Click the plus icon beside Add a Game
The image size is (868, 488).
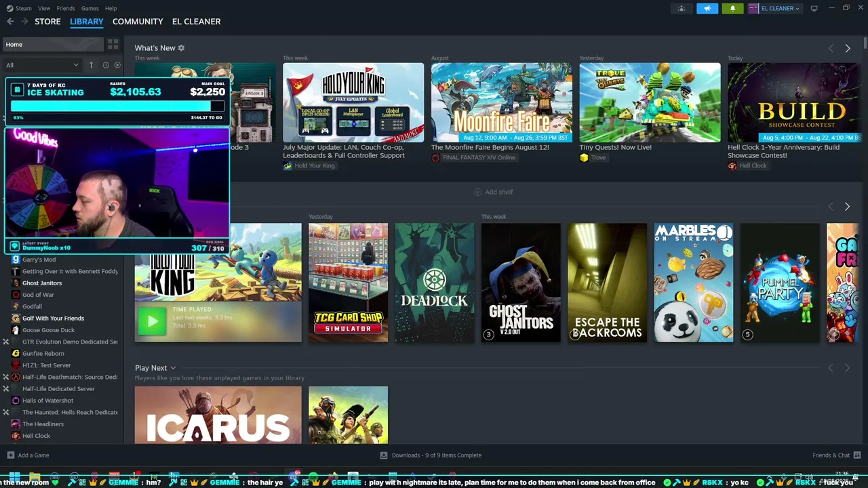10,455
